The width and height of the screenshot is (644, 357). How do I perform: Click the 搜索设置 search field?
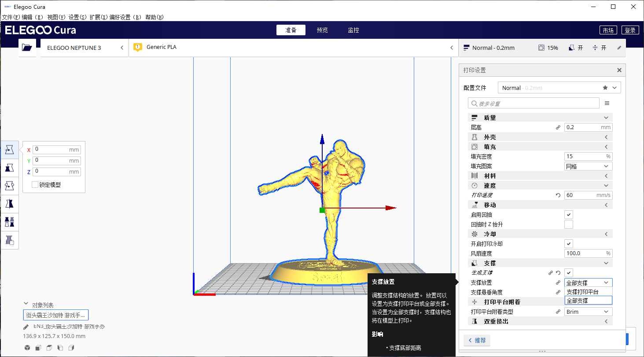point(534,103)
